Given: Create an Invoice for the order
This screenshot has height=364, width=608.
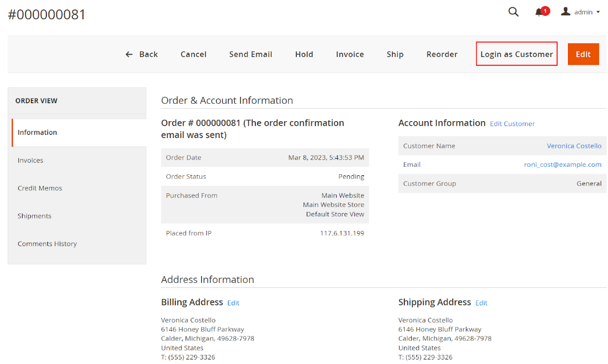Looking at the screenshot, I should 350,54.
